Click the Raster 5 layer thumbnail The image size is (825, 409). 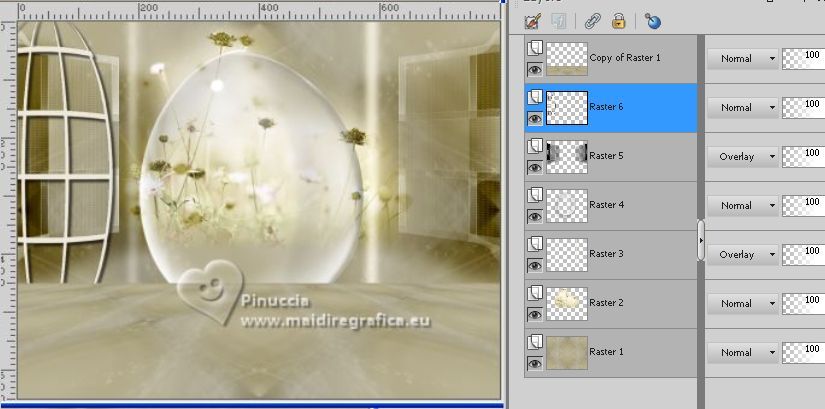click(x=567, y=157)
